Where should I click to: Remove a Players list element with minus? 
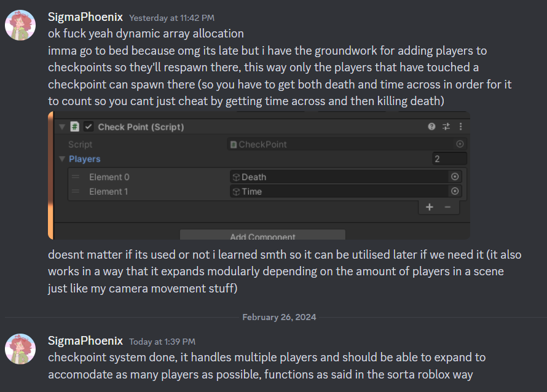pos(447,207)
